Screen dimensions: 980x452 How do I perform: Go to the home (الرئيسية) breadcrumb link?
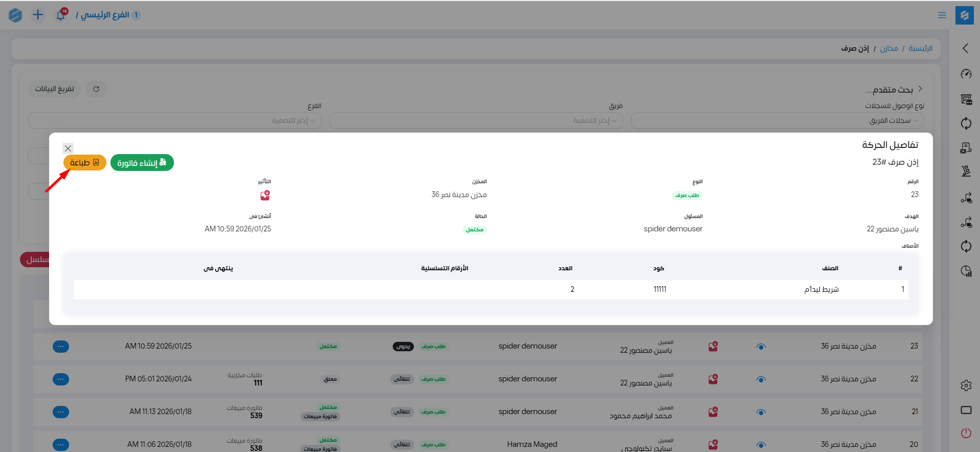click(920, 48)
